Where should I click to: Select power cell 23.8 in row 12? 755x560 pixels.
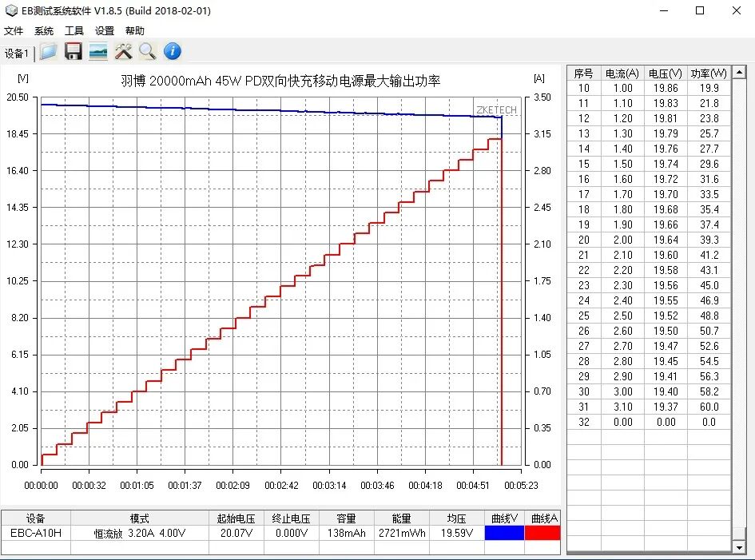[709, 118]
